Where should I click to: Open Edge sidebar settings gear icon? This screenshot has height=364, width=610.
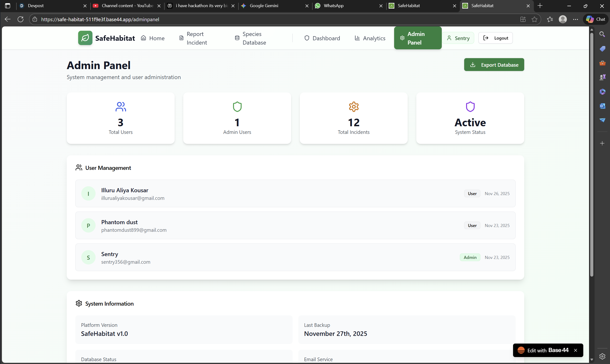click(x=602, y=356)
